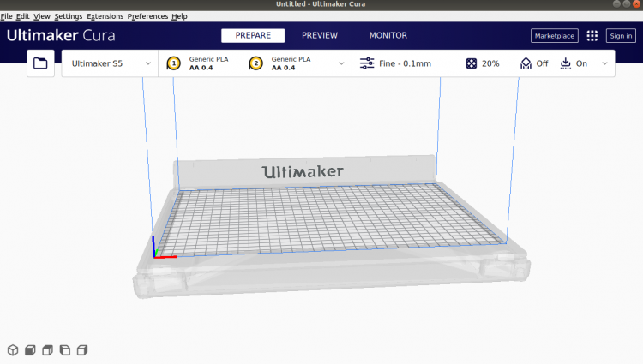Click the support Off value

click(x=542, y=63)
